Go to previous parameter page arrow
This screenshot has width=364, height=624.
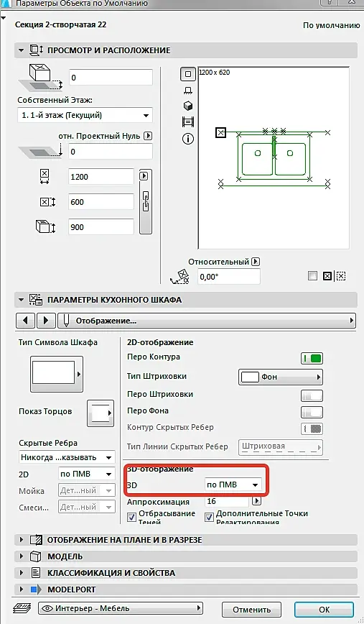click(x=25, y=321)
